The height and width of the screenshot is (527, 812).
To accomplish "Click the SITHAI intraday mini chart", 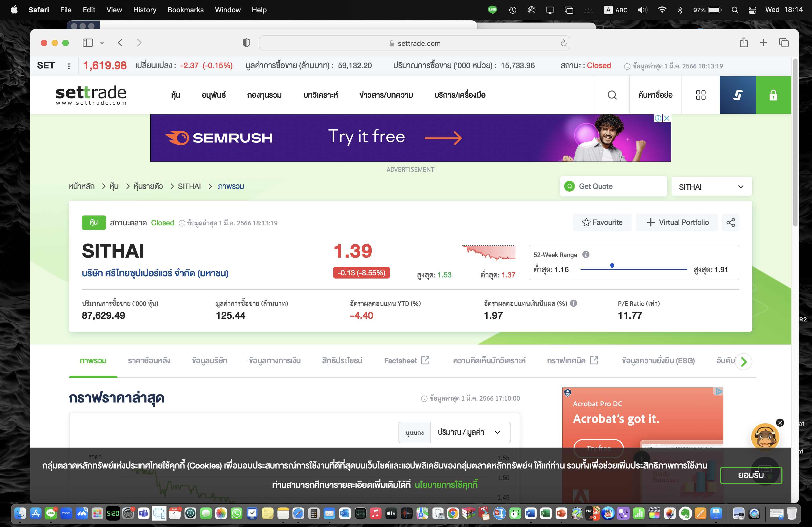I will coord(488,252).
